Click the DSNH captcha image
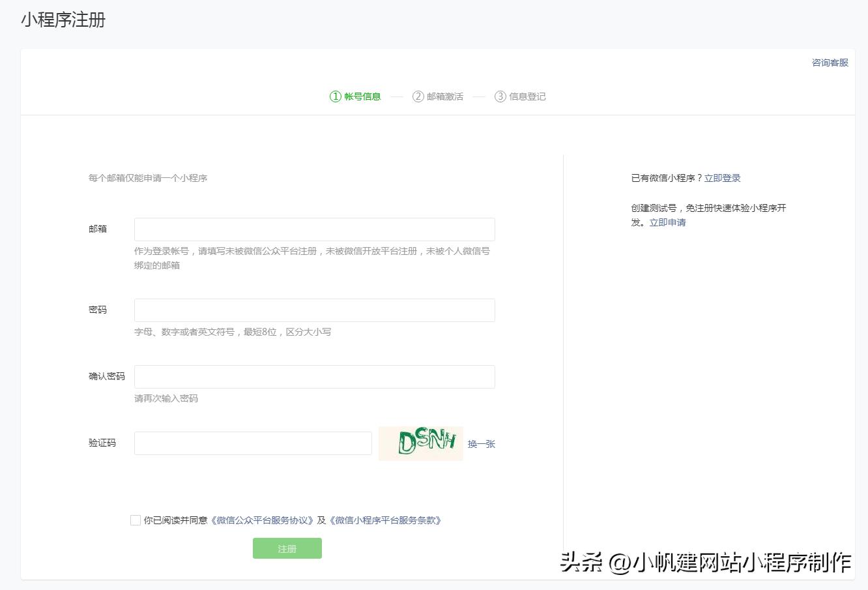Screen dimensions: 868x590 pos(420,443)
